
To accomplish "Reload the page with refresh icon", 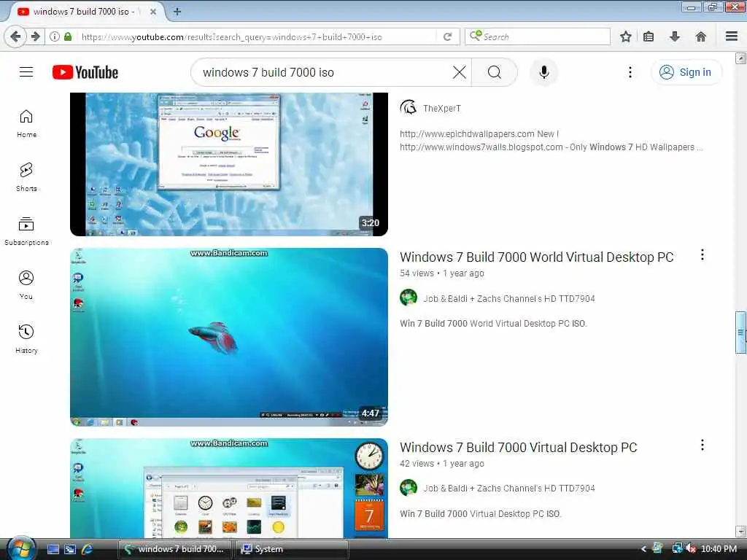I will (447, 36).
